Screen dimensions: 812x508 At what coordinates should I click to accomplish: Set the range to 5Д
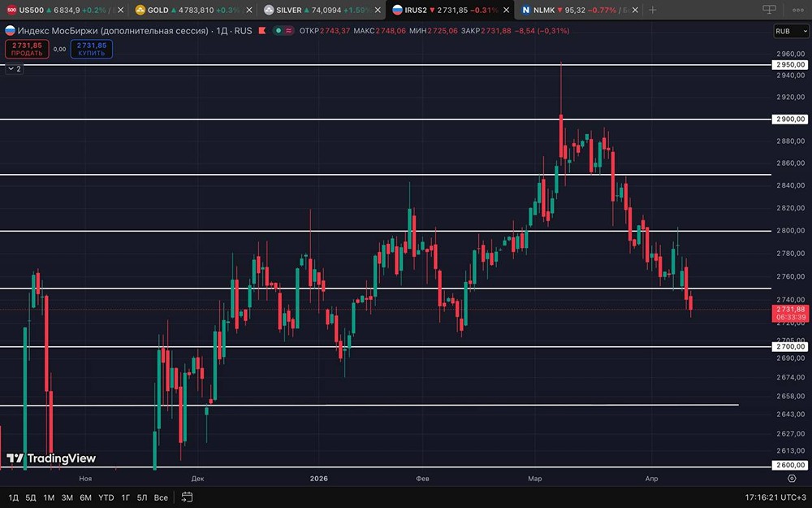(31, 497)
